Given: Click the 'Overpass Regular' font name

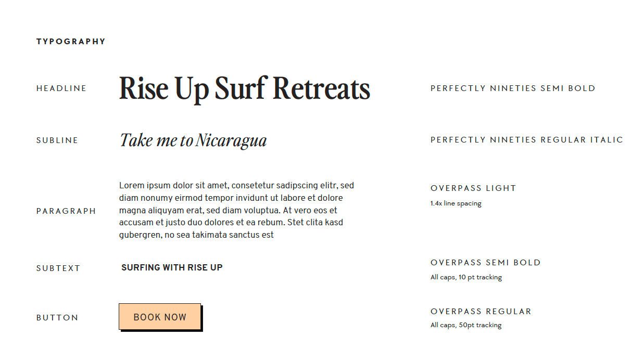Looking at the screenshot, I should 481,312.
